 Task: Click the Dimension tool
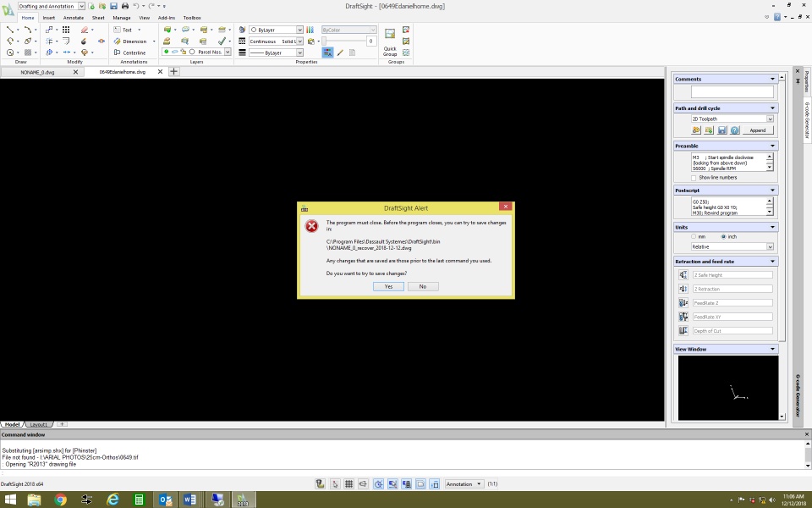click(130, 41)
